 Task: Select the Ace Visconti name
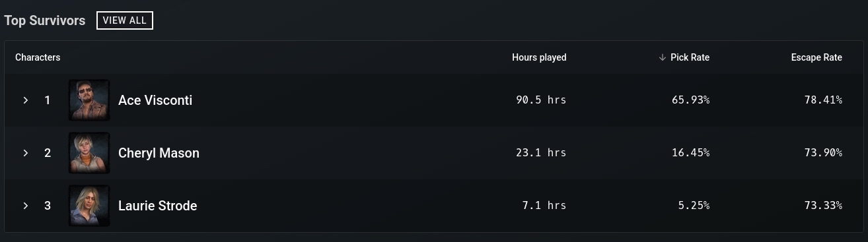155,100
